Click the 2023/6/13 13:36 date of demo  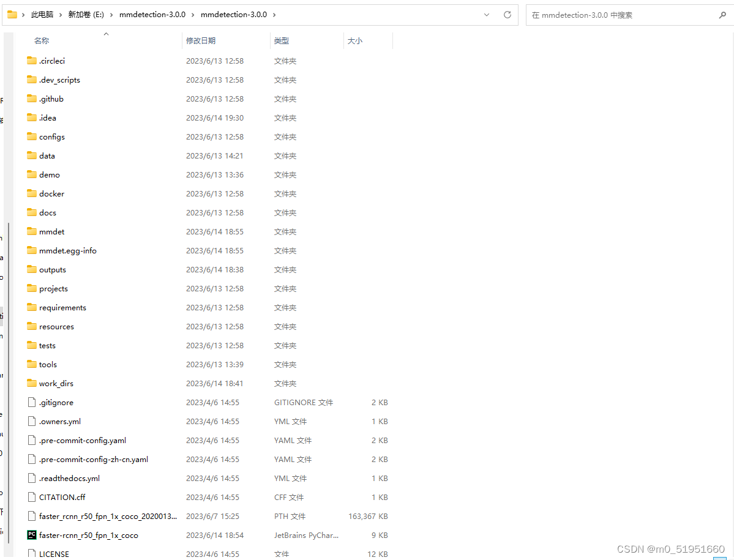coord(215,174)
